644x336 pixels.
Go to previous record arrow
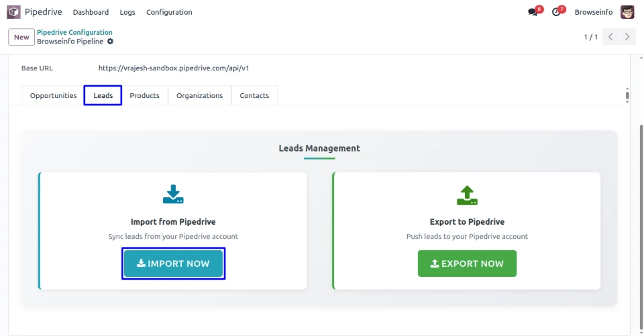610,37
